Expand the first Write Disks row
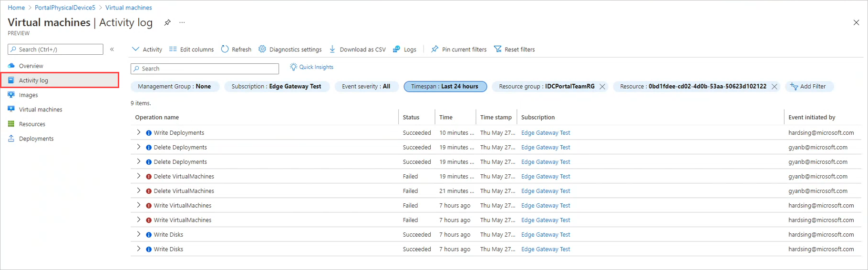 click(x=139, y=234)
